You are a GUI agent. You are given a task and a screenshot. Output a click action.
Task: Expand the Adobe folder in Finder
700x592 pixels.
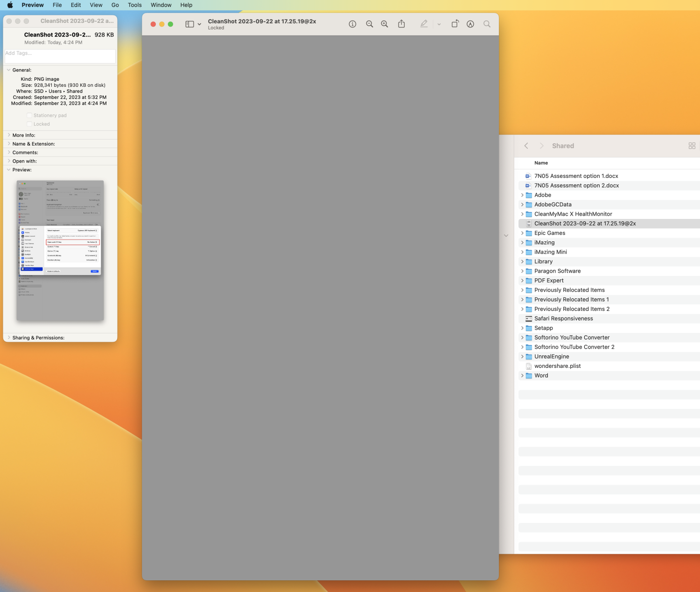pyautogui.click(x=522, y=195)
